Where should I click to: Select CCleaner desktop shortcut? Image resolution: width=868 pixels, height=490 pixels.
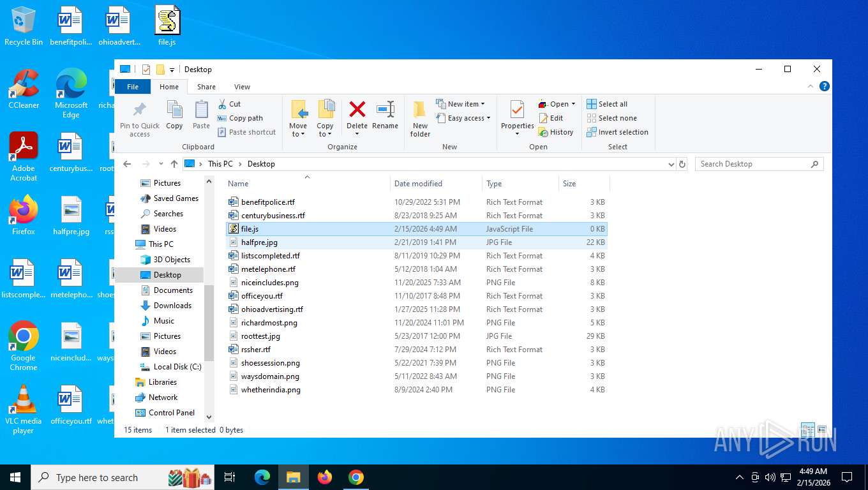24,89
